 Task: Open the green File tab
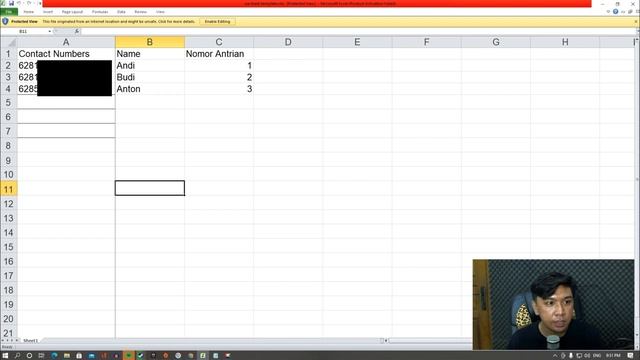tap(9, 12)
